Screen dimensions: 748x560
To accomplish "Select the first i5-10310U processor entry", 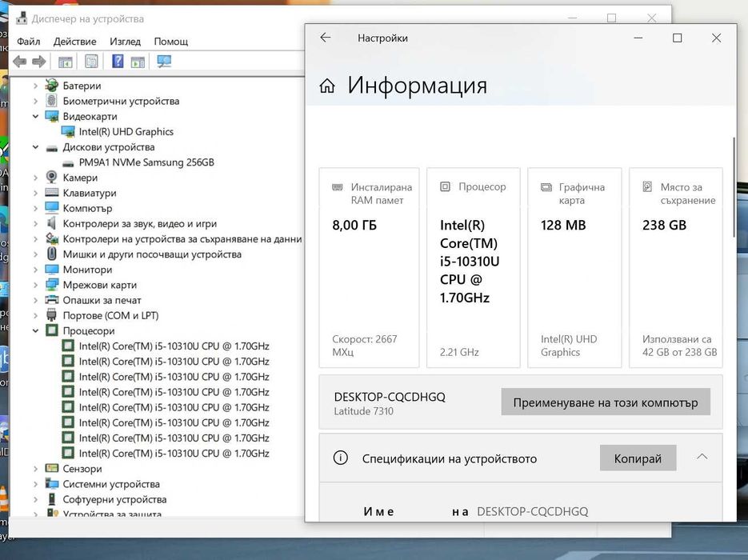I will tap(174, 346).
